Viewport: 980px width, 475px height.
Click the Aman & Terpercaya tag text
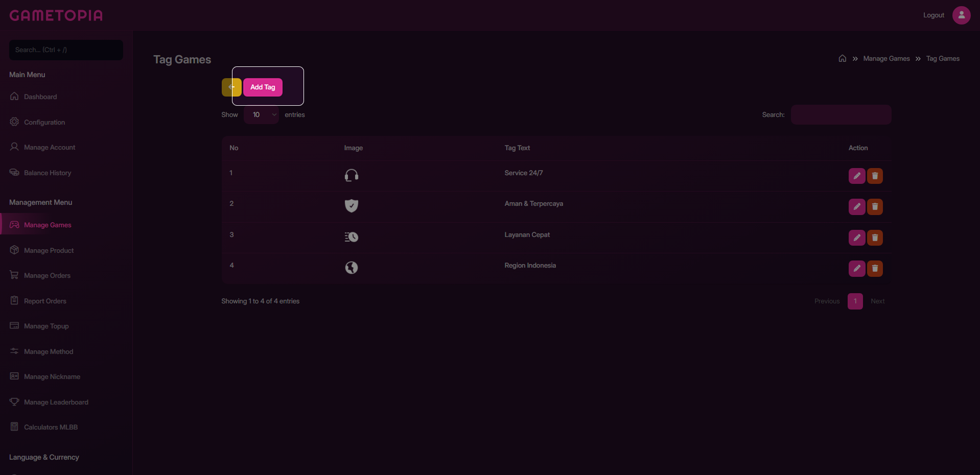[534, 204]
